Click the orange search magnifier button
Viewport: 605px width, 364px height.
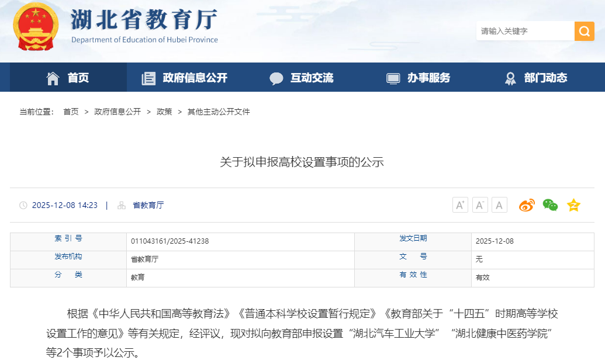pyautogui.click(x=584, y=31)
